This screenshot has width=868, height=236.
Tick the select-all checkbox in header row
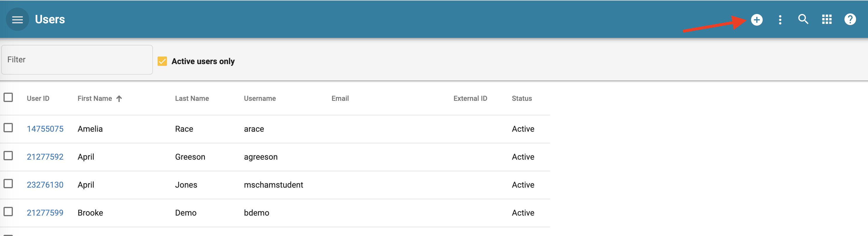[x=8, y=98]
